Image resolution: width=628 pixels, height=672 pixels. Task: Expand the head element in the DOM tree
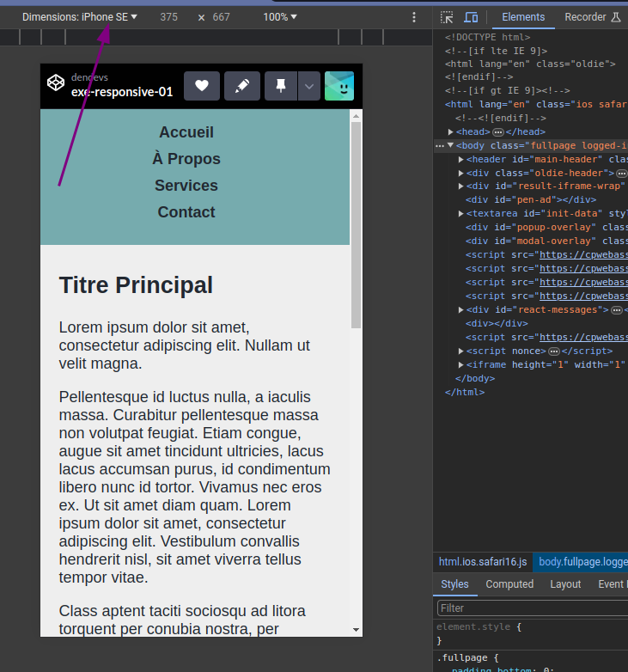pos(451,131)
